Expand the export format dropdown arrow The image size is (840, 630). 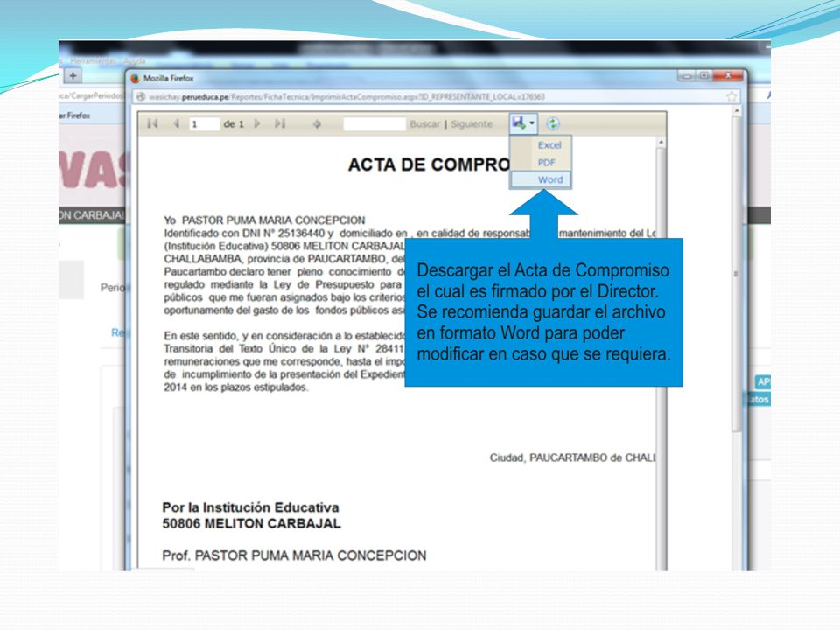532,123
